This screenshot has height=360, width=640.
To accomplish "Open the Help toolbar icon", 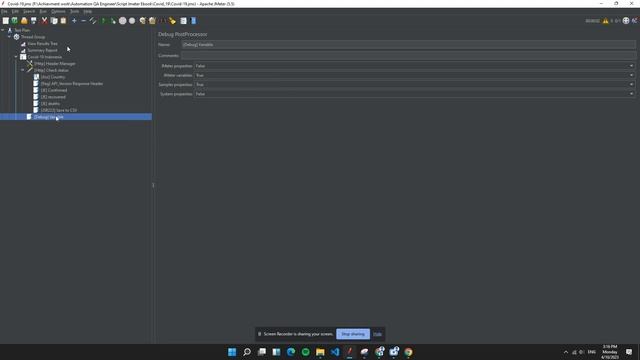I will (193, 21).
